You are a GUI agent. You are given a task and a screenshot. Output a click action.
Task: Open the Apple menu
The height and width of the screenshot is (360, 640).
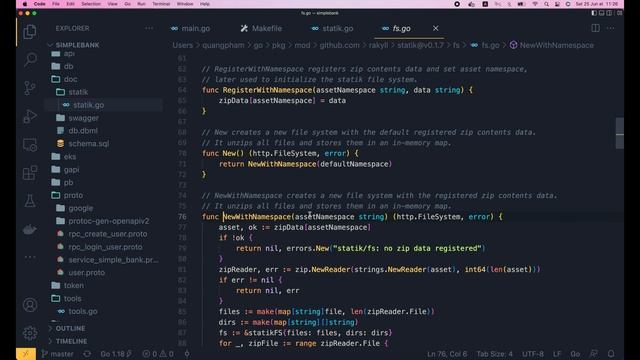click(x=24, y=4)
